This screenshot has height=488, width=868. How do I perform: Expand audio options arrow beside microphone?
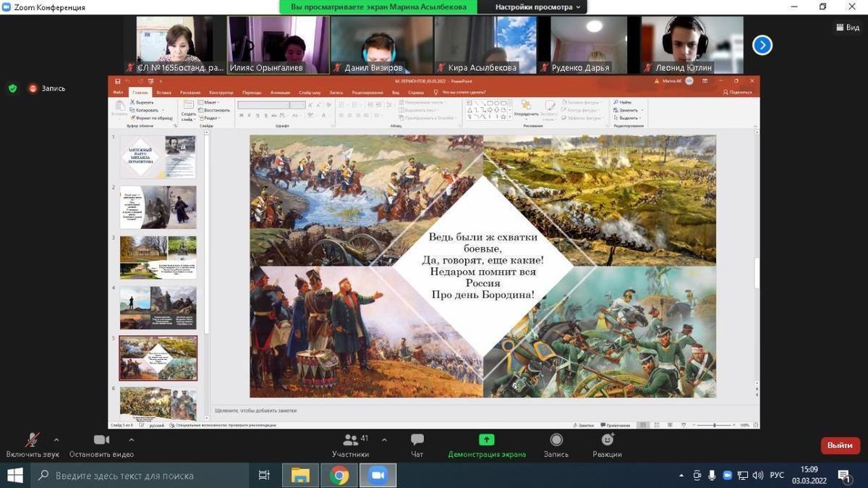point(56,439)
